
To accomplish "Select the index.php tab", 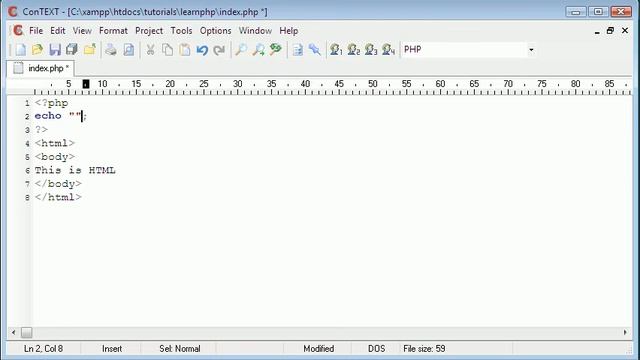I will coord(40,68).
